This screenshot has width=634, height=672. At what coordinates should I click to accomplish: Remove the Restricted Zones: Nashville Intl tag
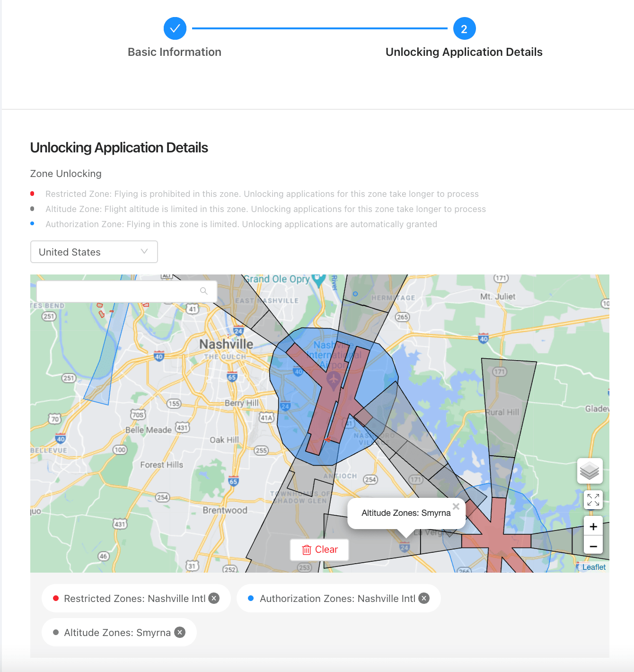point(214,598)
